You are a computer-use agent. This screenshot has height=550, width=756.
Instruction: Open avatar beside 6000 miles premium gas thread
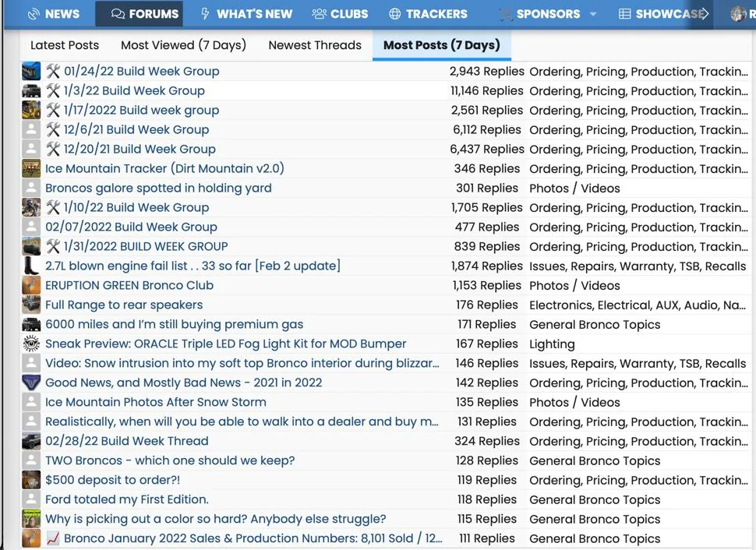coord(31,324)
